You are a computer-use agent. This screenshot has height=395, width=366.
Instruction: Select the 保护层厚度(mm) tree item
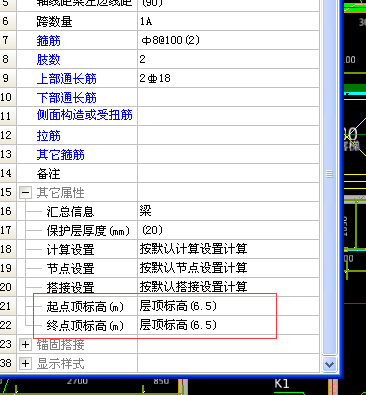(88, 231)
